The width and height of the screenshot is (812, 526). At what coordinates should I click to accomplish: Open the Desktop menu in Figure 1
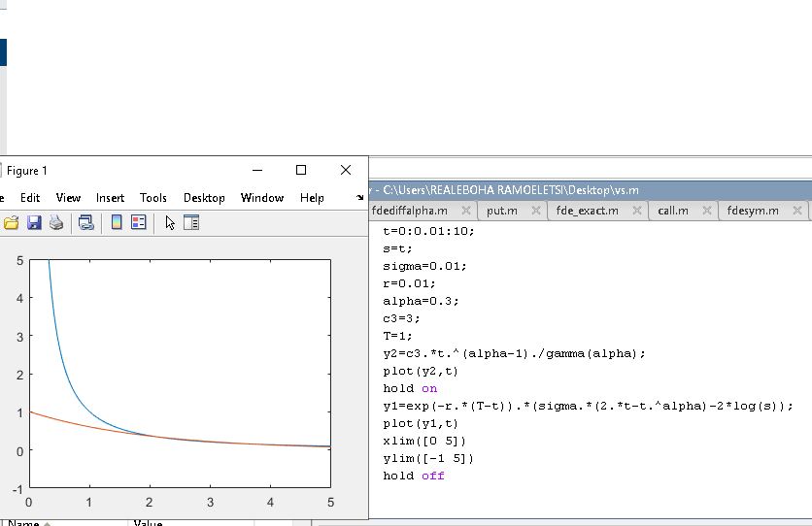tap(204, 198)
